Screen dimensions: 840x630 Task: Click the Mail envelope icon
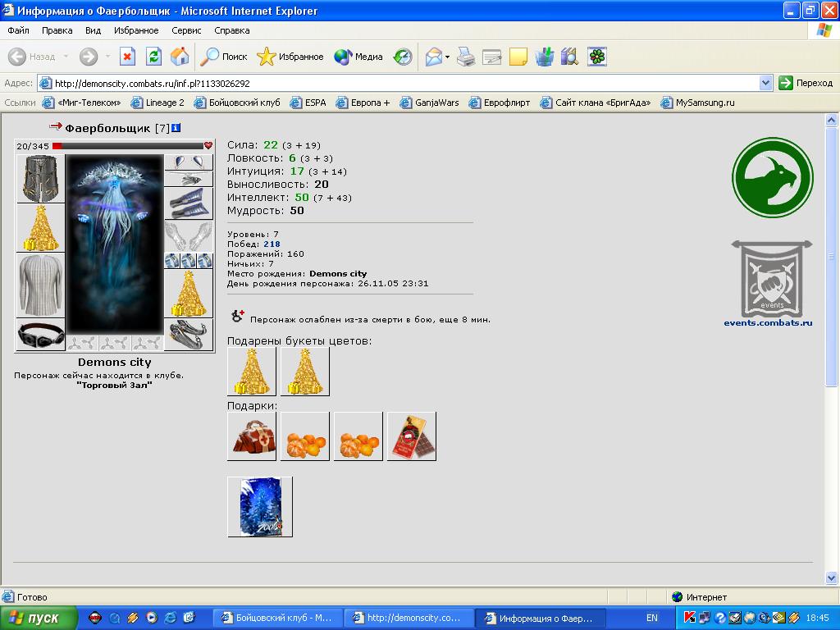click(433, 57)
